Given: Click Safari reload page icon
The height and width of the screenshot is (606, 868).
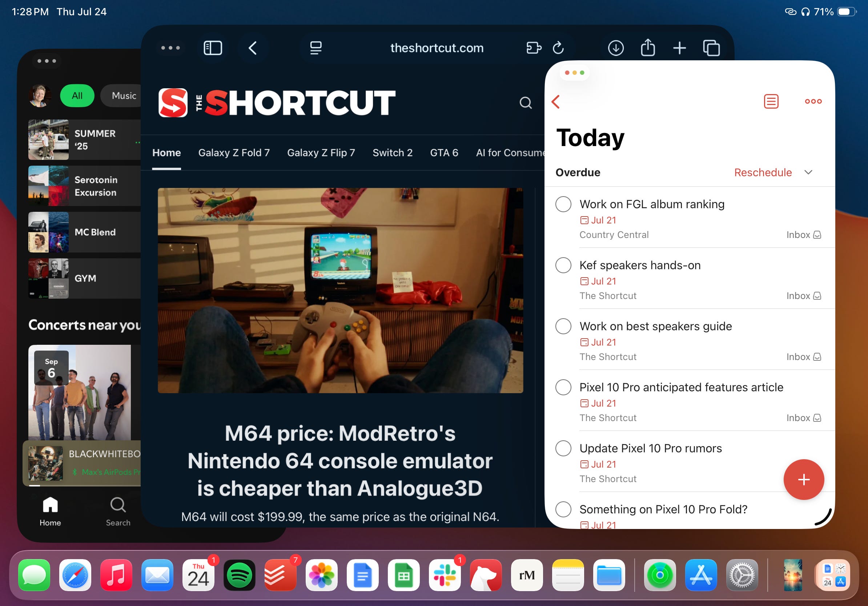Looking at the screenshot, I should (x=558, y=48).
